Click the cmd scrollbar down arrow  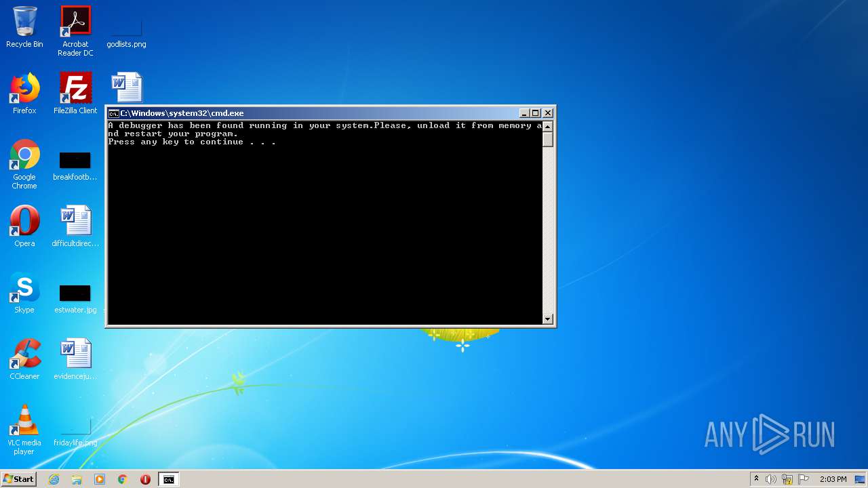tap(548, 319)
